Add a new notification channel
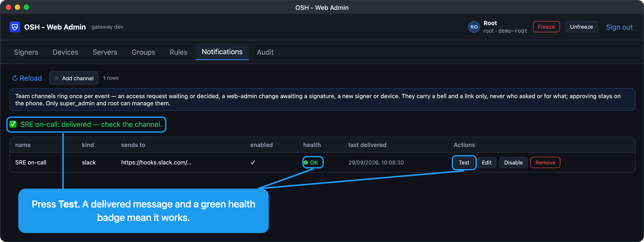The image size is (644, 242). tap(74, 78)
